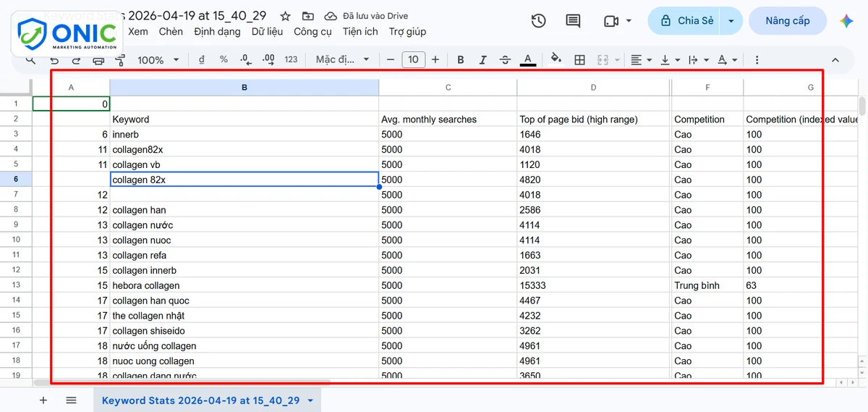Viewport: 868px width, 412px height.
Task: Increase font size with plus button
Action: (x=435, y=60)
